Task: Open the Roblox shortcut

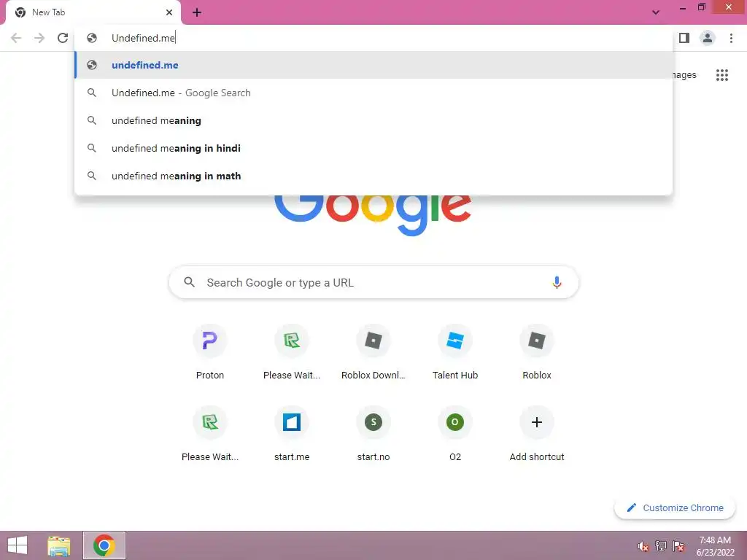Action: point(536,352)
